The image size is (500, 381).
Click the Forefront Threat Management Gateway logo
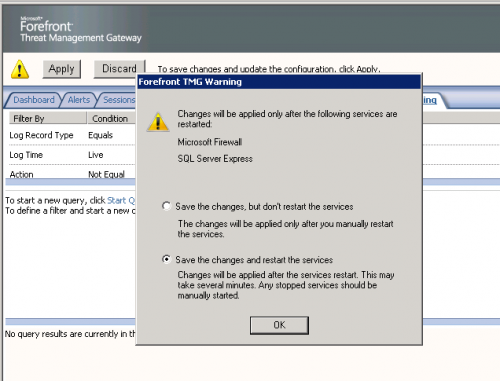pos(81,29)
